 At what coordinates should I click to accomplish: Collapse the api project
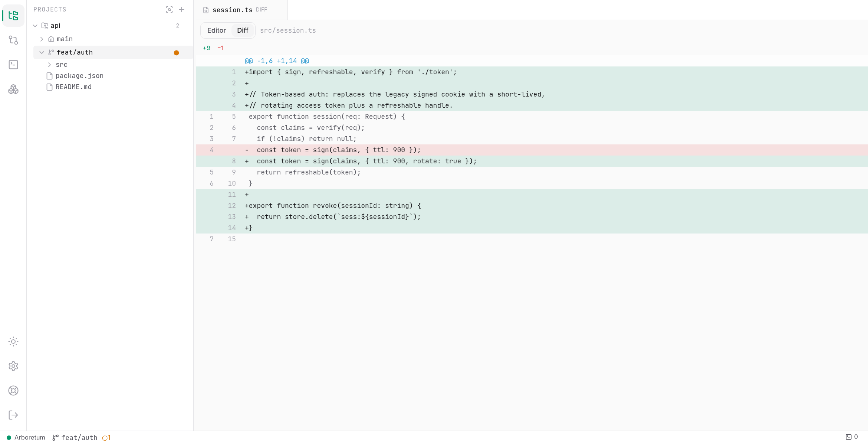pos(35,26)
